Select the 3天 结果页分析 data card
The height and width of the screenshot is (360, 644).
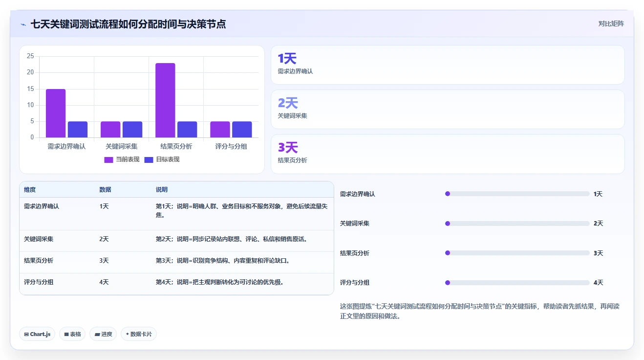[x=448, y=154]
